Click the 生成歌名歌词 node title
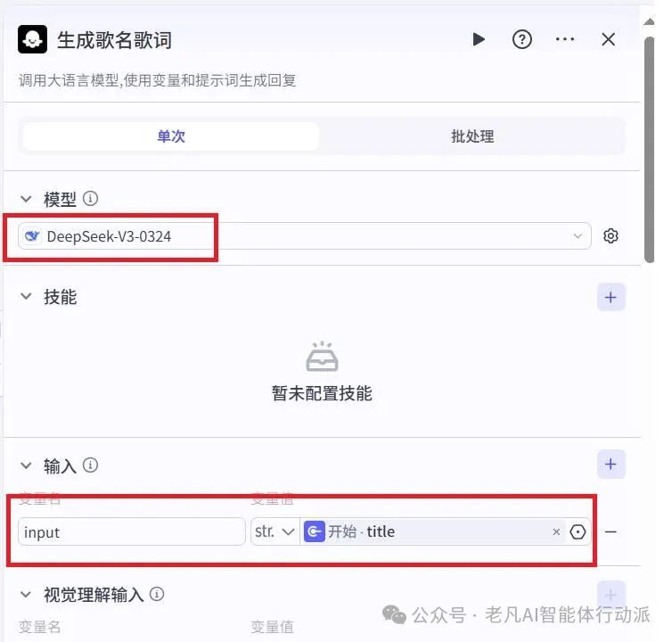The width and height of the screenshot is (672, 642). 114,40
